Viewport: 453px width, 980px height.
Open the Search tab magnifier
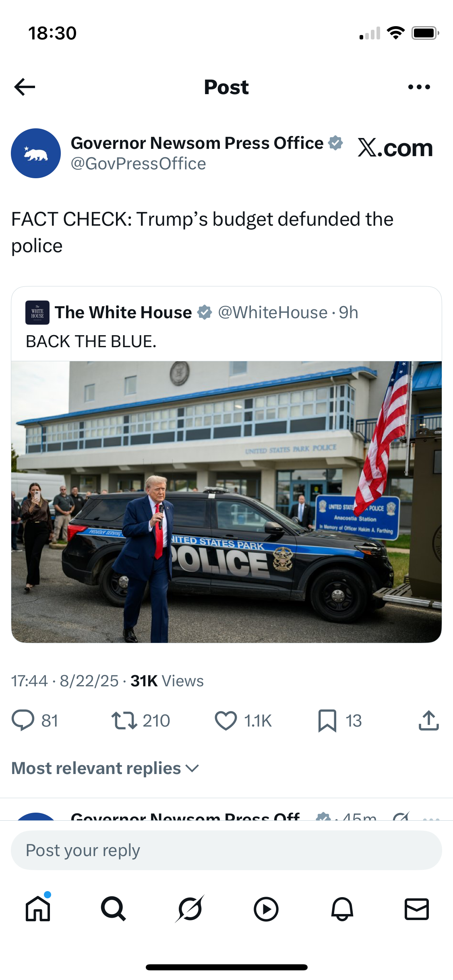[x=113, y=908]
